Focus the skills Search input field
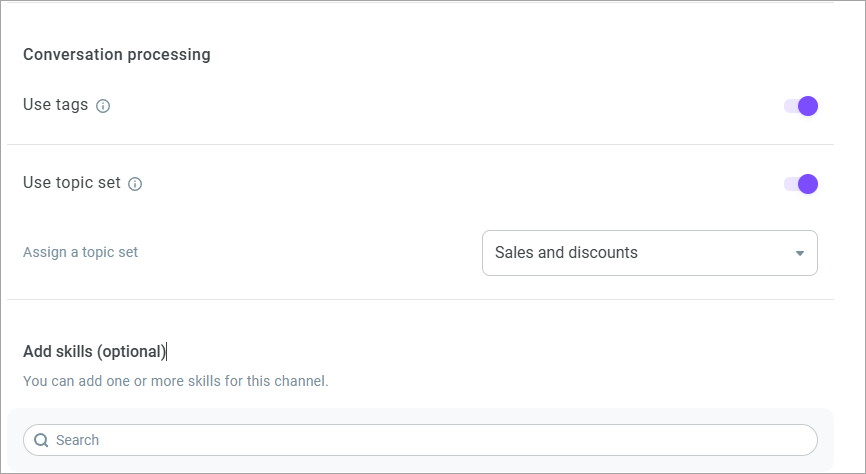 pyautogui.click(x=420, y=440)
